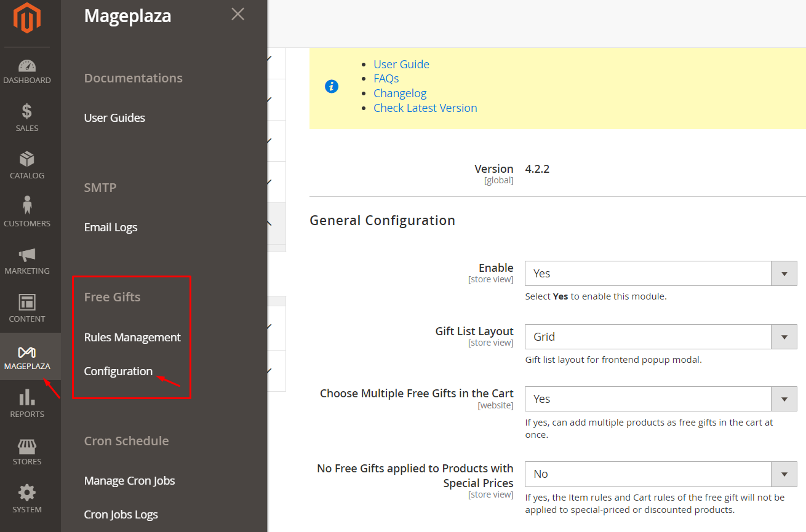Image resolution: width=806 pixels, height=532 pixels.
Task: Open No Free Gifts Special Prices dropdown
Action: click(660, 474)
